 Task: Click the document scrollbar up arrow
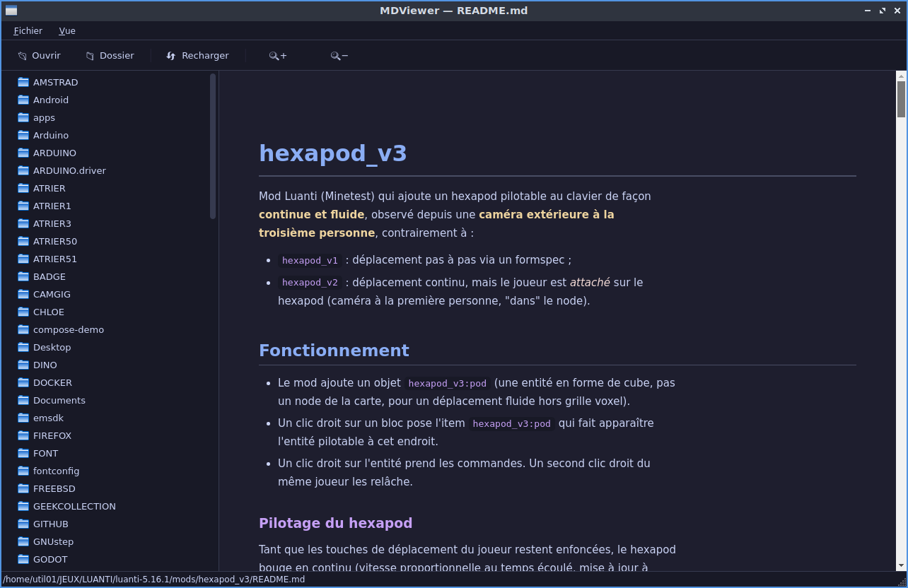point(901,76)
